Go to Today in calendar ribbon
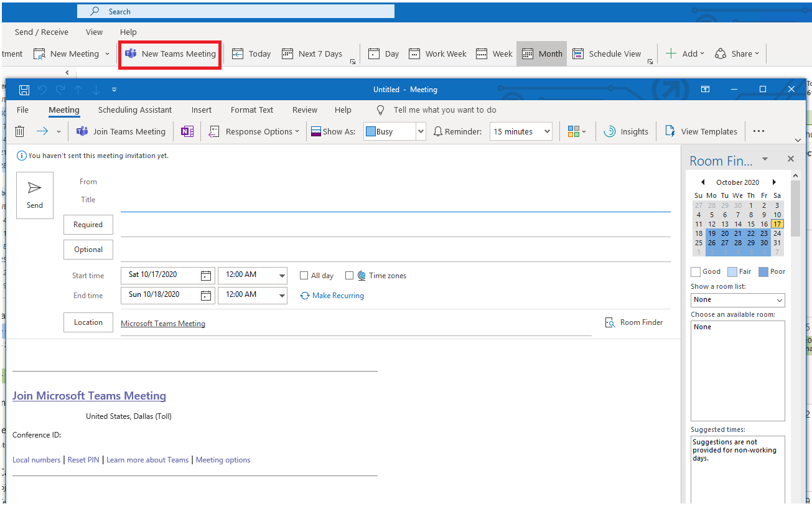 (x=251, y=54)
